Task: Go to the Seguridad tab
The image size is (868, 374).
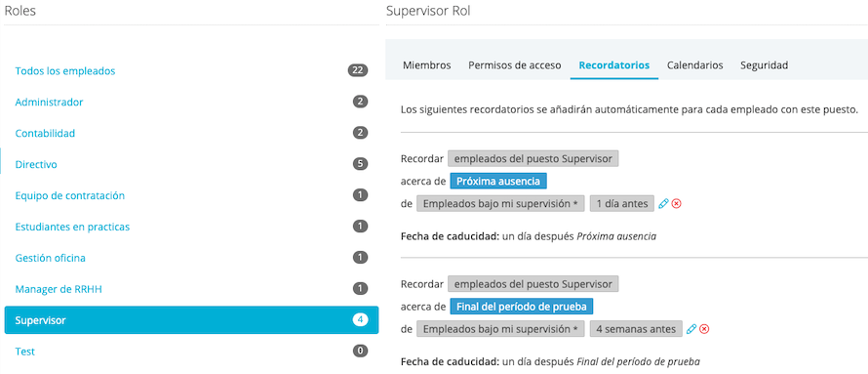Action: (764, 65)
